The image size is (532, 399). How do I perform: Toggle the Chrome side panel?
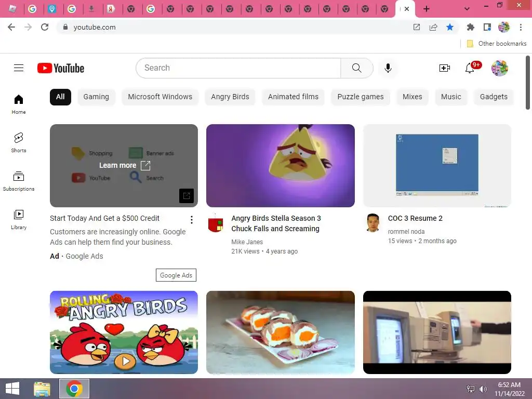(487, 27)
